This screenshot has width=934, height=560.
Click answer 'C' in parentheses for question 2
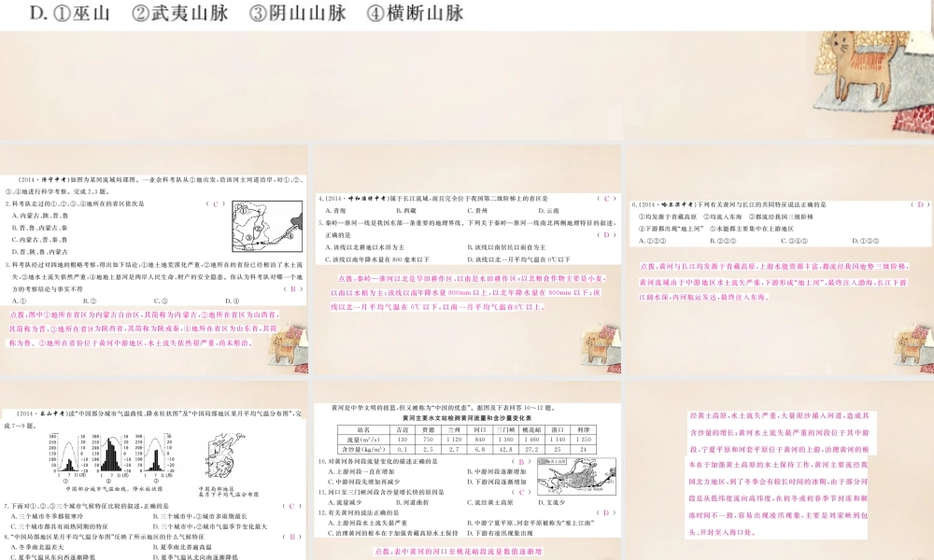(216, 203)
